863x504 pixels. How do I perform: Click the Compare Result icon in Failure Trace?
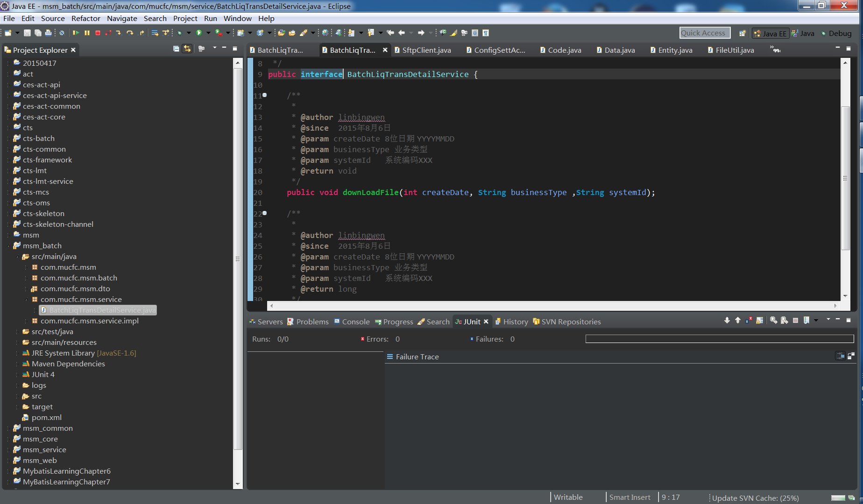(x=851, y=356)
